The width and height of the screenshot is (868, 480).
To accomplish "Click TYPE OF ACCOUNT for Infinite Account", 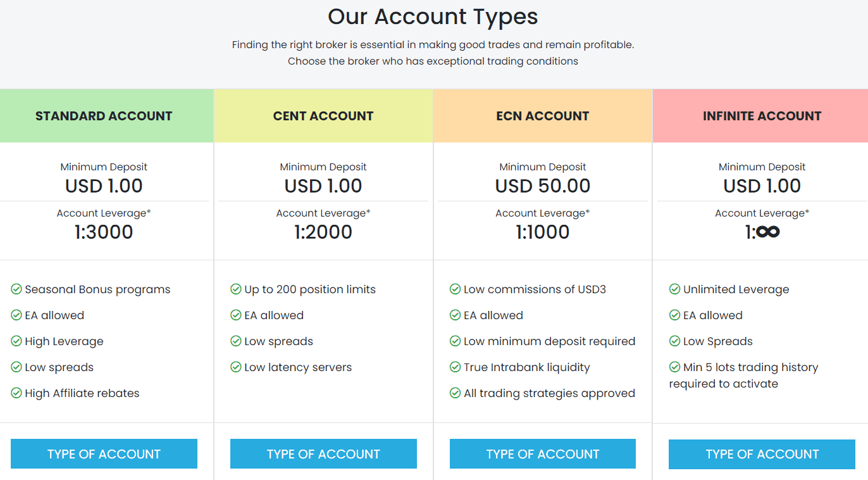I will coord(761,453).
